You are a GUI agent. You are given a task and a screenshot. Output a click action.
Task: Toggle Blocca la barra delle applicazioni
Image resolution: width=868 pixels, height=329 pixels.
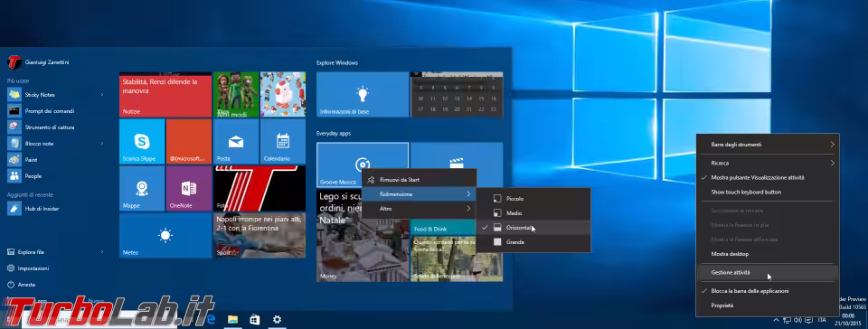tap(768, 291)
